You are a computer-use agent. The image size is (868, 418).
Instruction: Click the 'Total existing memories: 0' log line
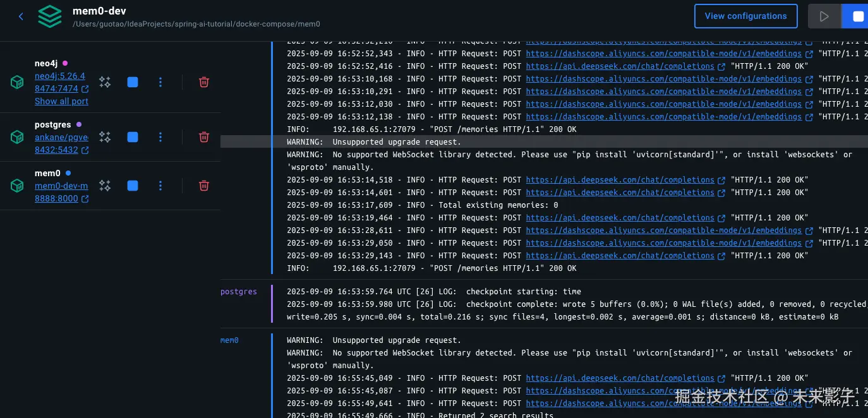pyautogui.click(x=423, y=205)
